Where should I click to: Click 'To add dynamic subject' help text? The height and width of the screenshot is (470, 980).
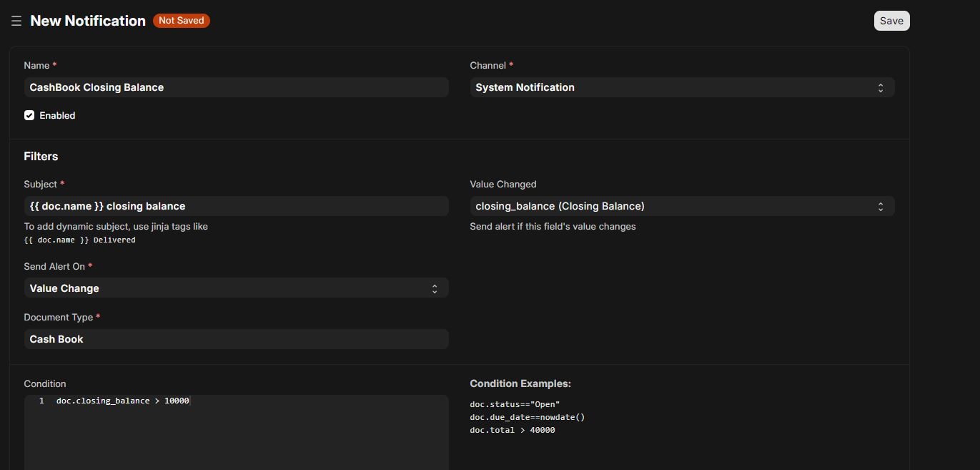pyautogui.click(x=116, y=226)
